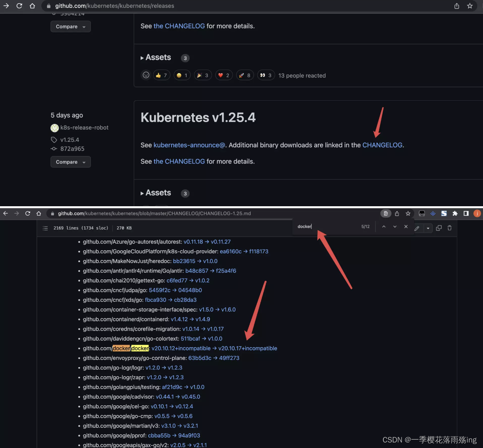Click 'the CHANGELOG' link below kubernetes-announce@ line

click(x=179, y=161)
